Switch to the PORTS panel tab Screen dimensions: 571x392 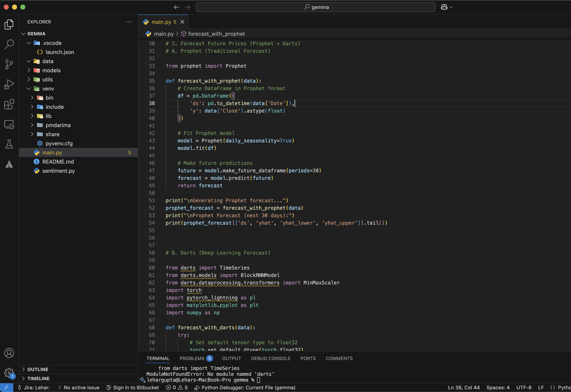pos(308,358)
